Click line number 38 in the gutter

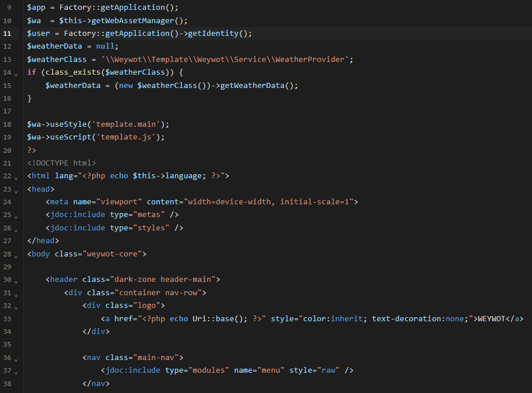click(7, 383)
